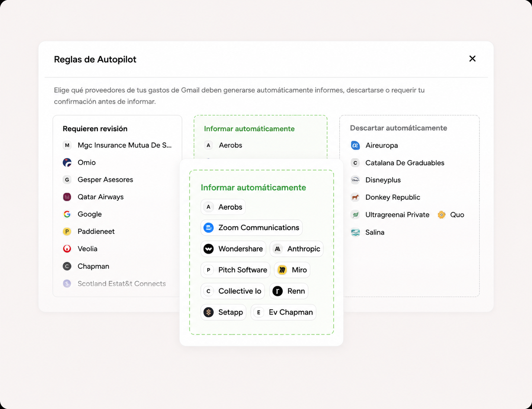Click the Ultragreenai Private leaf icon
The height and width of the screenshot is (409, 532).
pyautogui.click(x=355, y=215)
